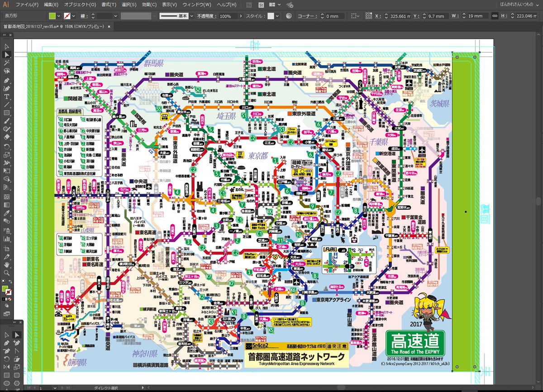Select the Mesh tool

(x=7, y=196)
